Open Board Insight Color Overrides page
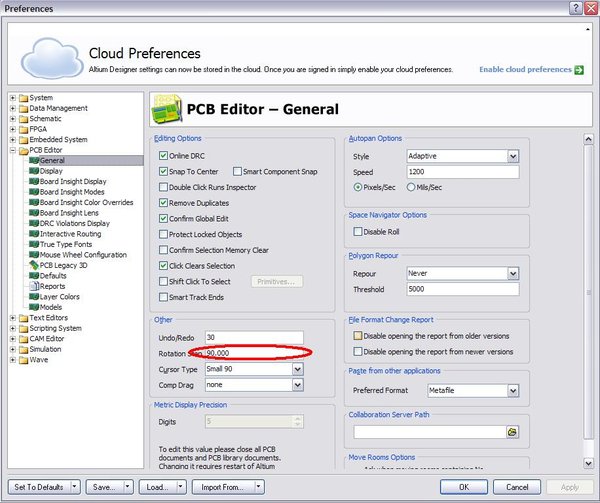 click(86, 202)
